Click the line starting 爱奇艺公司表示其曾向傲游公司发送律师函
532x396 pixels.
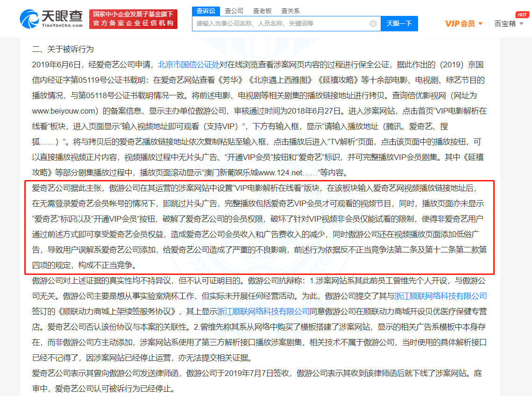click(x=257, y=373)
